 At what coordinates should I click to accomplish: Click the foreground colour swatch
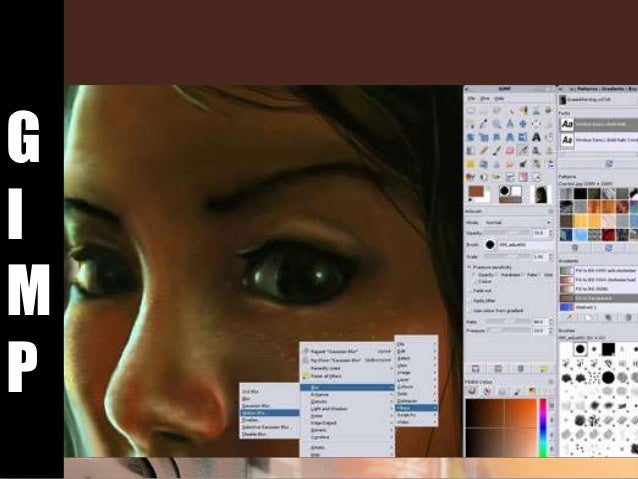pyautogui.click(x=476, y=192)
